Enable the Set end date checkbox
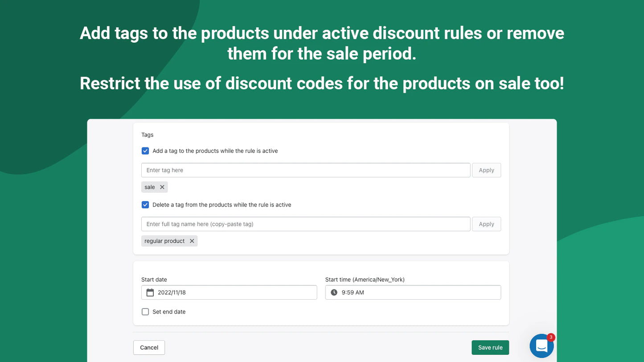Image resolution: width=644 pixels, height=362 pixels. click(145, 312)
